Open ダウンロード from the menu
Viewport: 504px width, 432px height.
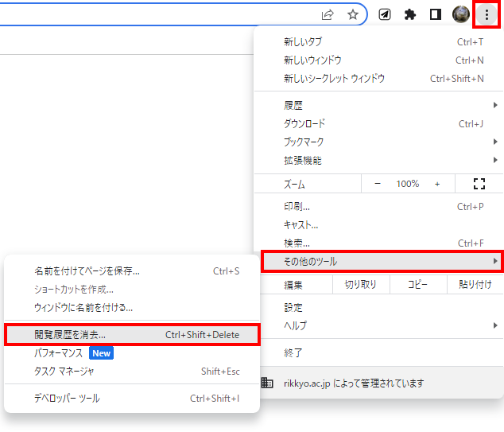tap(379, 123)
